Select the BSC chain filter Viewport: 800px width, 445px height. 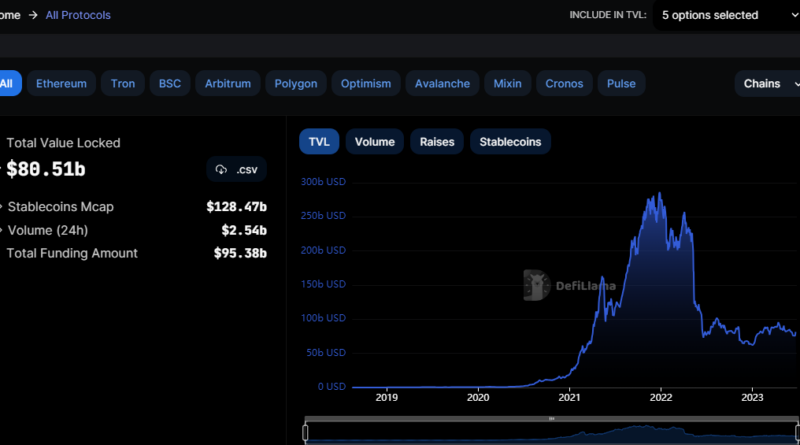click(170, 84)
